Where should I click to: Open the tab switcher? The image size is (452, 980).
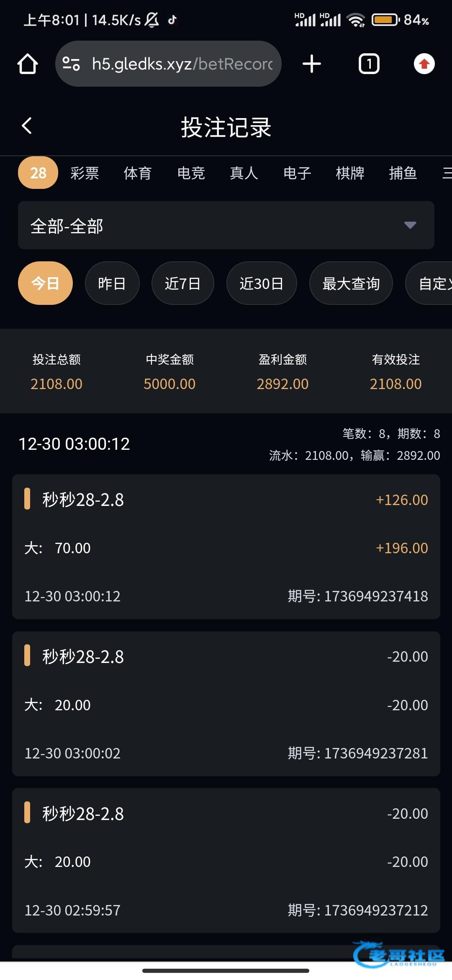(x=369, y=64)
